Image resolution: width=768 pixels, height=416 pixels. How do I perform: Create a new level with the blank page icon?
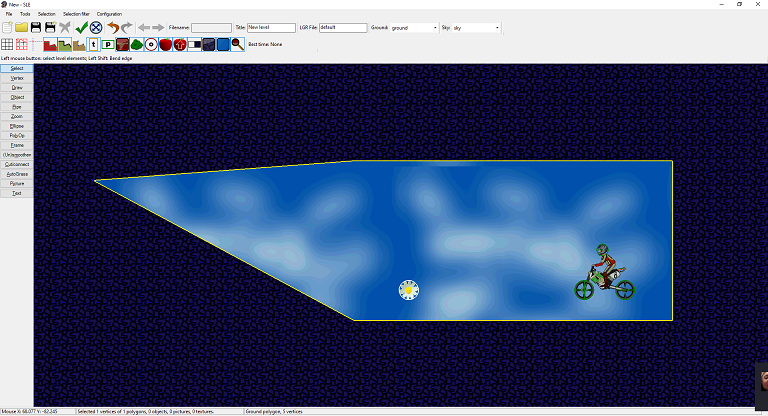(7, 27)
